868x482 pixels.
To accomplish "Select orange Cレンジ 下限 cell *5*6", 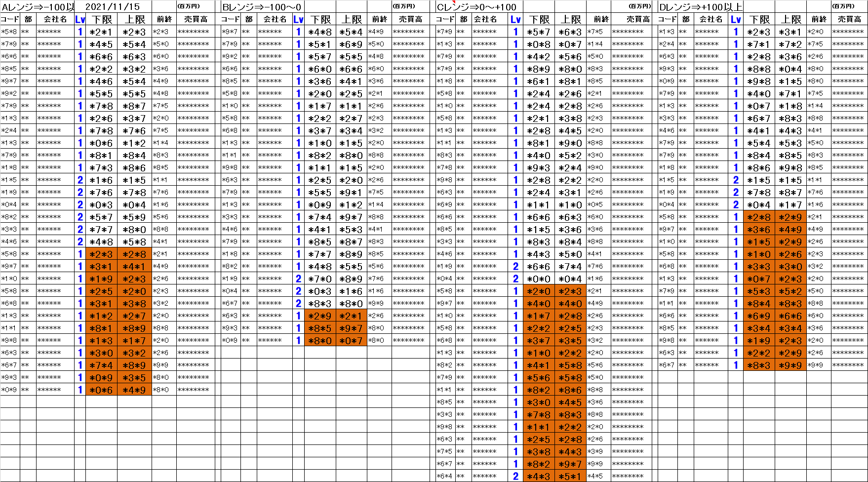I will 539,377.
